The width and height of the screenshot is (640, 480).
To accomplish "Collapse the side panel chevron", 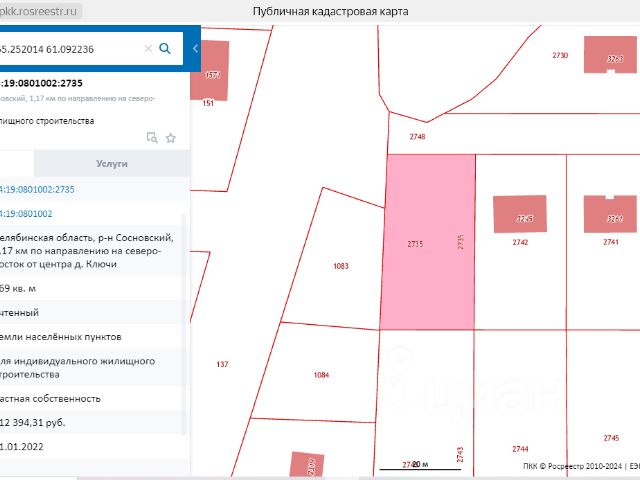I will [x=196, y=49].
